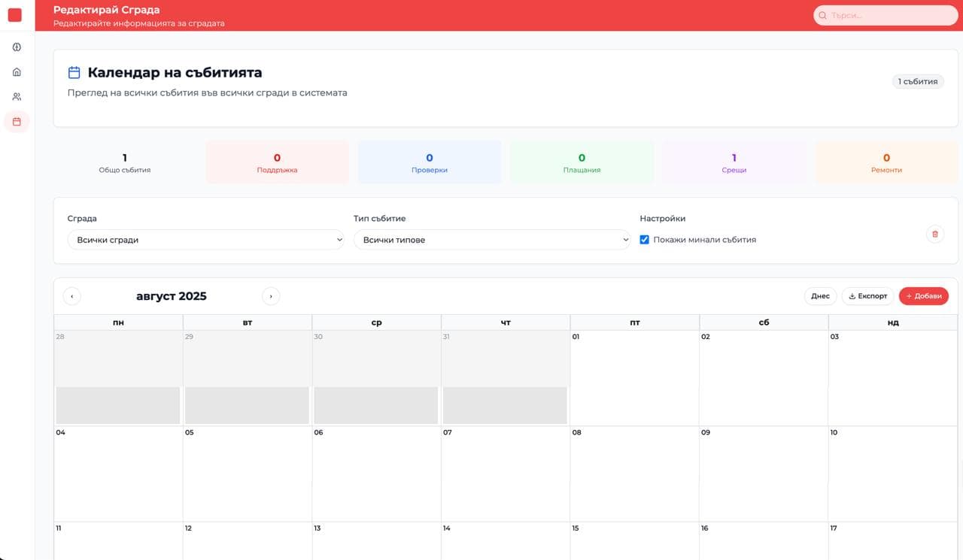The width and height of the screenshot is (963, 560).
Task: Click the вт weekday header
Action: (x=248, y=322)
